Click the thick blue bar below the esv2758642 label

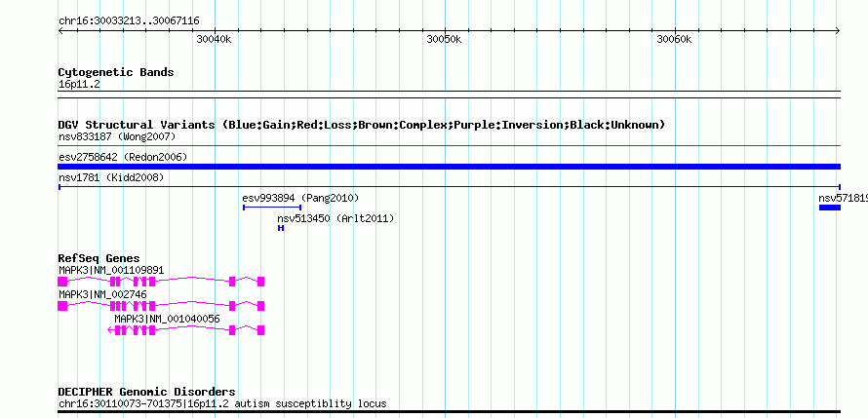click(x=450, y=167)
